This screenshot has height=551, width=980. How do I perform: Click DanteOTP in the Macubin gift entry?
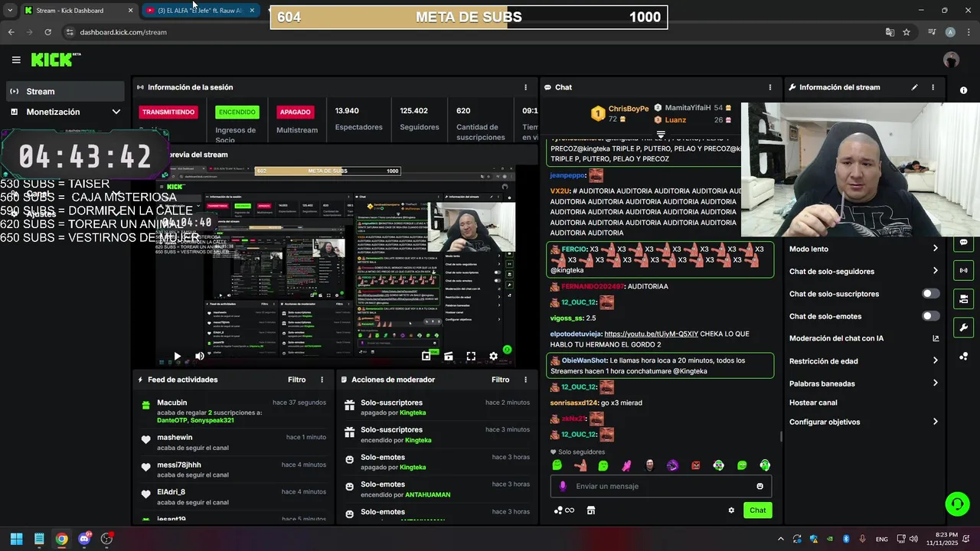coord(172,420)
